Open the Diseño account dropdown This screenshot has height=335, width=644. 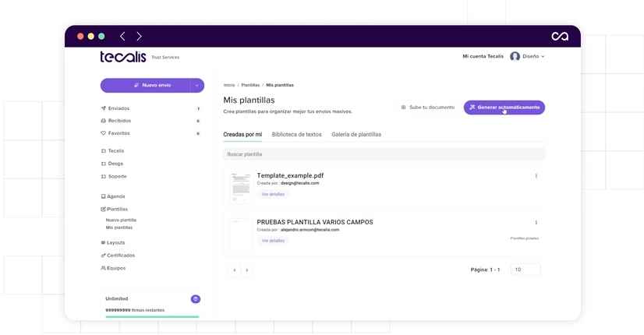533,56
